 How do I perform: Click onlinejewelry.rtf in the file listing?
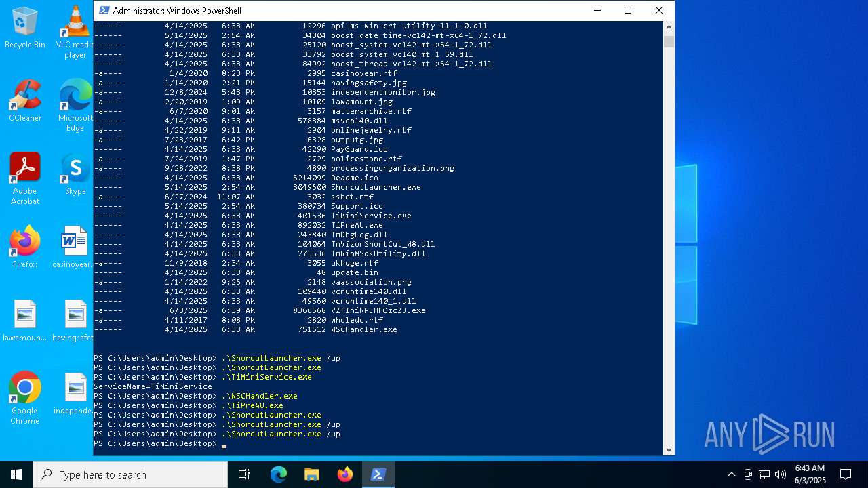tap(371, 130)
